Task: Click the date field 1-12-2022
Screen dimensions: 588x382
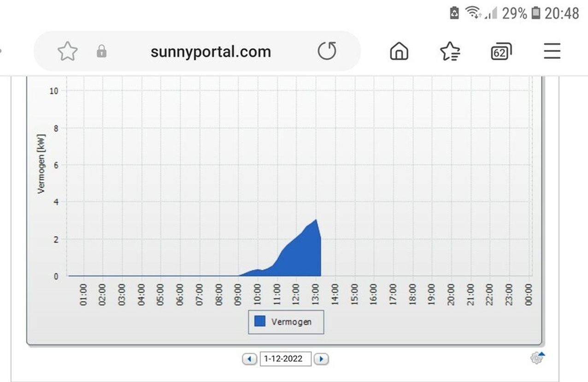Action: point(285,359)
